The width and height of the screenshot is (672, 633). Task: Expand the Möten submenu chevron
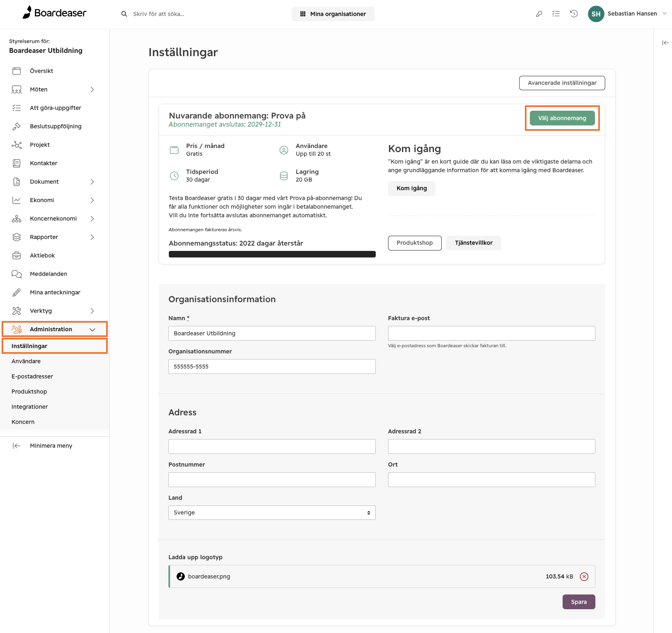(92, 89)
